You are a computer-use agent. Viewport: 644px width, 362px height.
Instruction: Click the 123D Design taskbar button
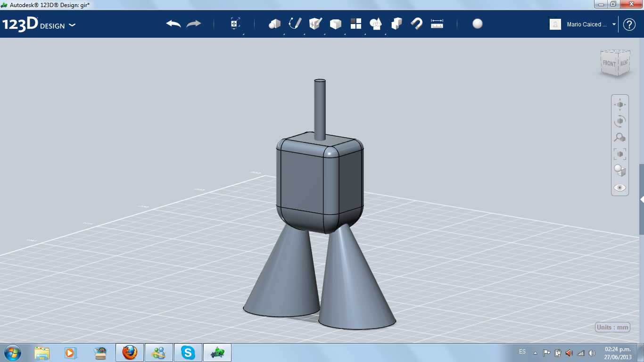click(217, 353)
